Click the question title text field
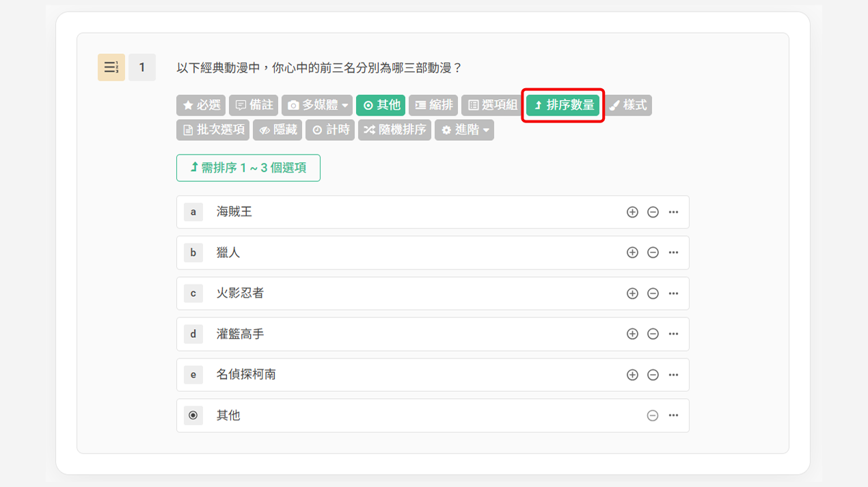868x487 pixels. (x=319, y=68)
